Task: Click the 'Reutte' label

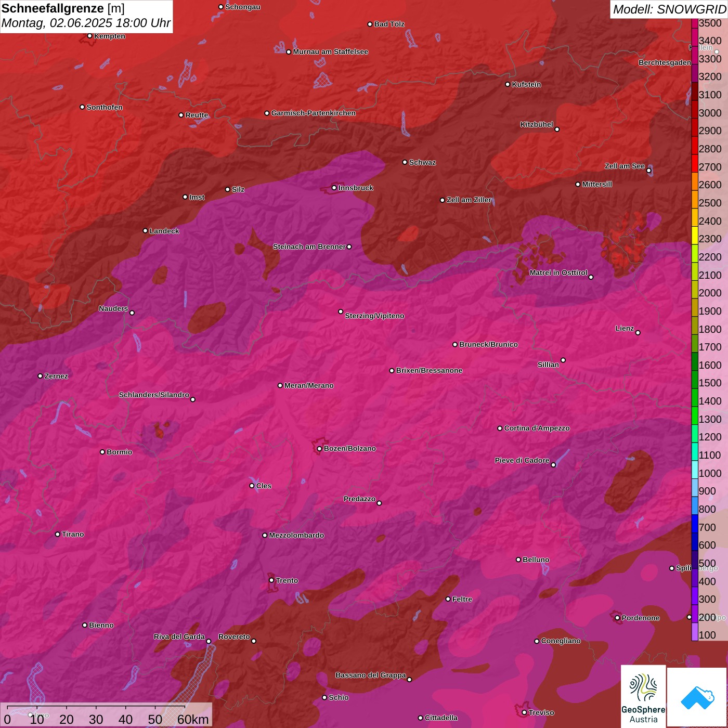Action: 197,115
